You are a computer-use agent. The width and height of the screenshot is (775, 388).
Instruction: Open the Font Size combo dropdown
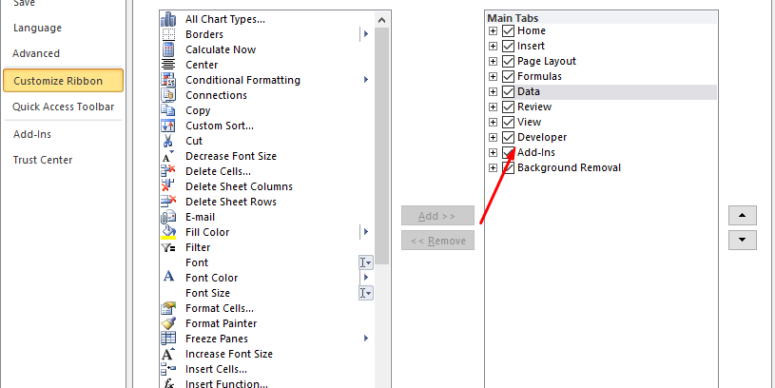[366, 293]
